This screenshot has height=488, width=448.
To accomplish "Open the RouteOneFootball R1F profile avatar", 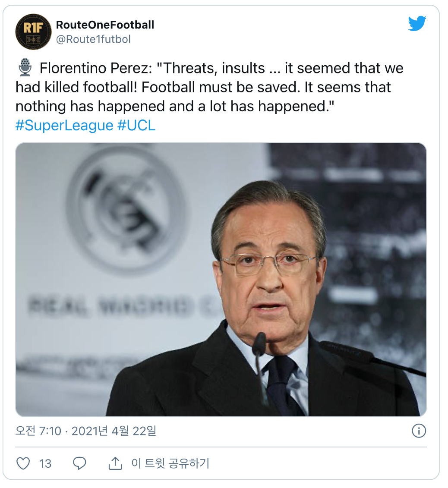I will [33, 31].
